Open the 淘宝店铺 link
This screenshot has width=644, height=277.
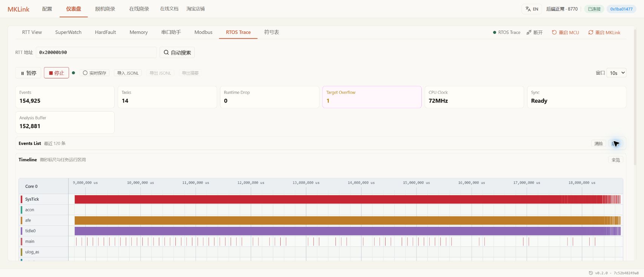(195, 9)
